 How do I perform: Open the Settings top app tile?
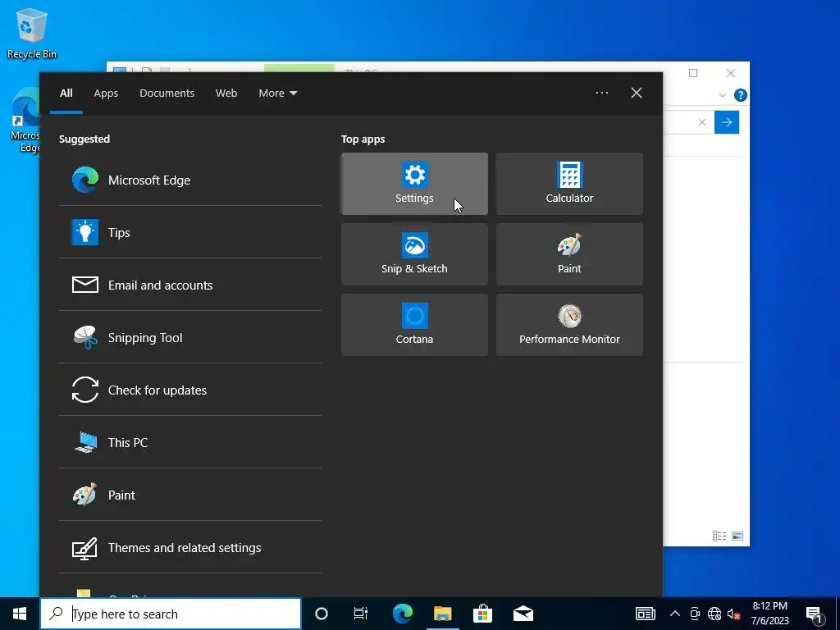pyautogui.click(x=414, y=184)
